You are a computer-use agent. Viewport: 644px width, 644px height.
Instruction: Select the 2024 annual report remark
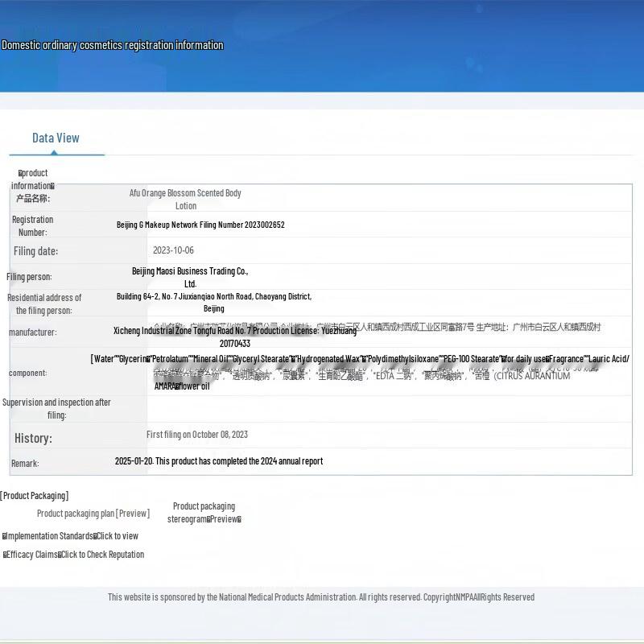(x=219, y=461)
